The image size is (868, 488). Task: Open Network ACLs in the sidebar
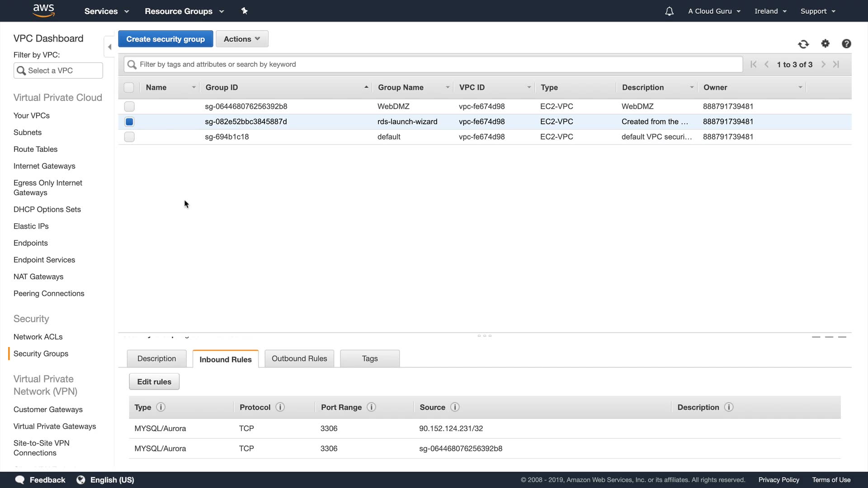click(38, 337)
